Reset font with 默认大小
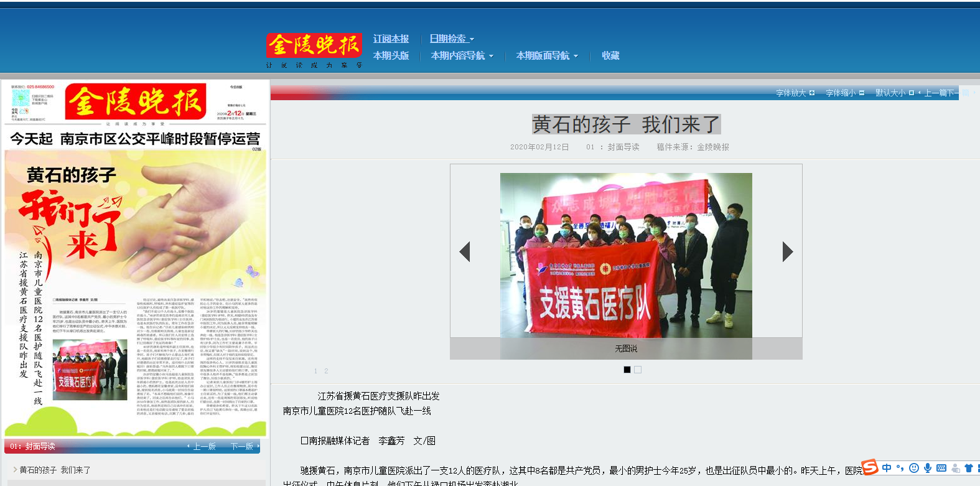Screen dimensions: 980x486 tap(890, 93)
